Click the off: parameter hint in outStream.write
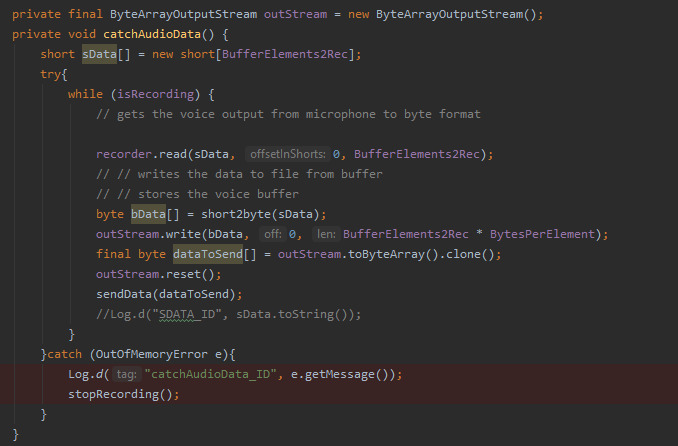Image resolution: width=678 pixels, height=446 pixels. pos(272,234)
